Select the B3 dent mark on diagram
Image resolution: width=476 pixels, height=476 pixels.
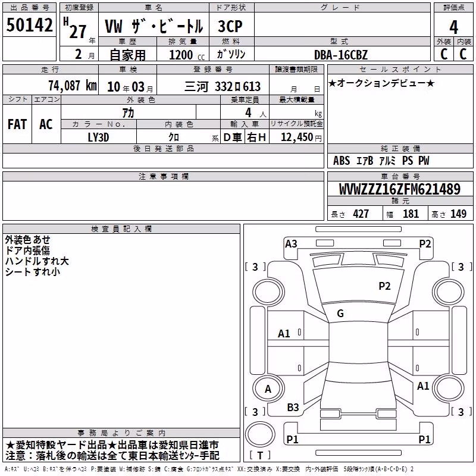(x=293, y=408)
